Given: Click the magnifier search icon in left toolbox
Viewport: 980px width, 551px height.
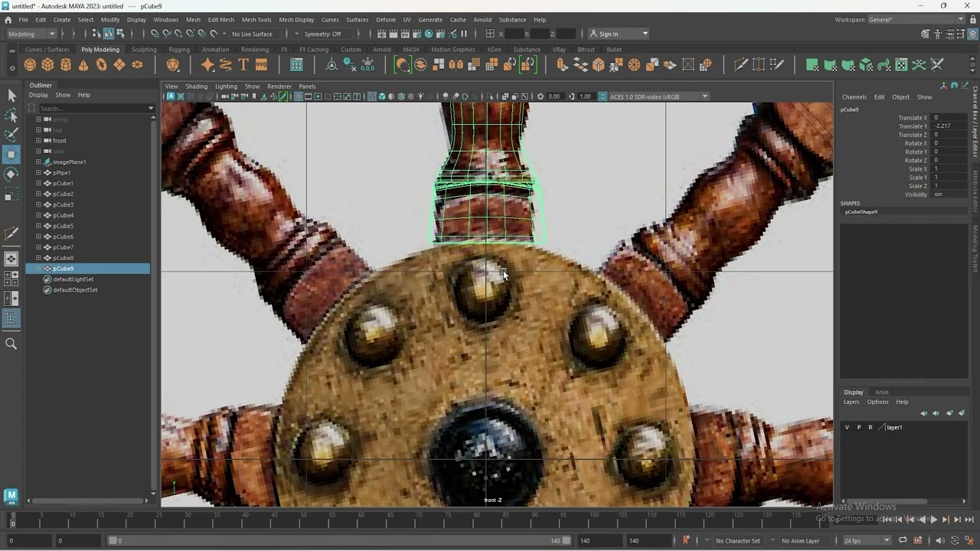Looking at the screenshot, I should pos(11,344).
